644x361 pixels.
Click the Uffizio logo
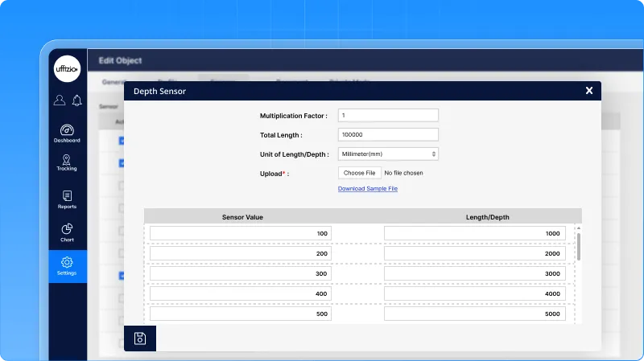[x=68, y=69]
